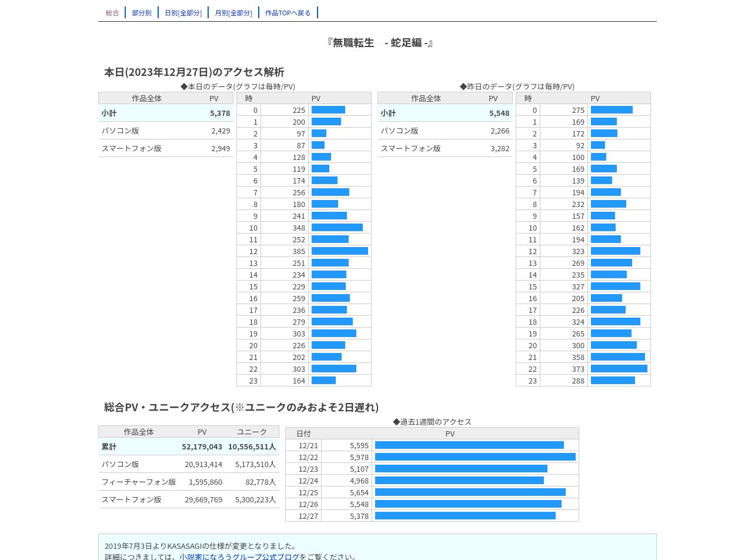The width and height of the screenshot is (755, 560).
Task: Go back via 作品TOPへ戻る link
Action: tap(288, 12)
